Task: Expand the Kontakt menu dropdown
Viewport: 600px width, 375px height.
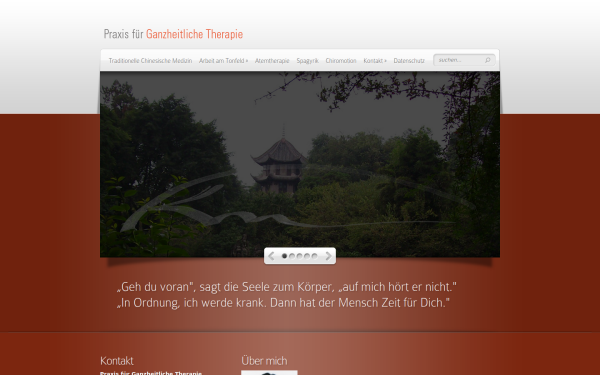Action: point(375,60)
